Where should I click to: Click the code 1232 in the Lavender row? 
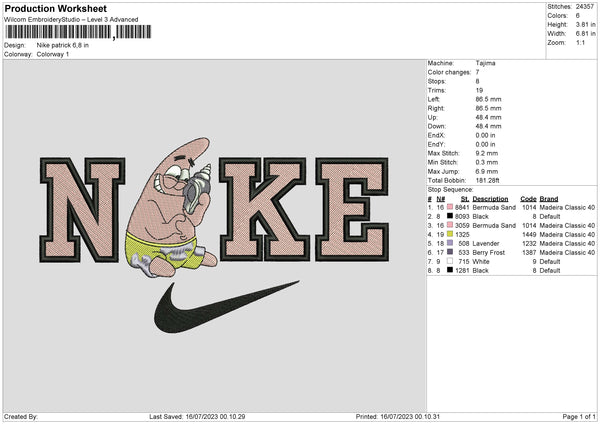[529, 243]
